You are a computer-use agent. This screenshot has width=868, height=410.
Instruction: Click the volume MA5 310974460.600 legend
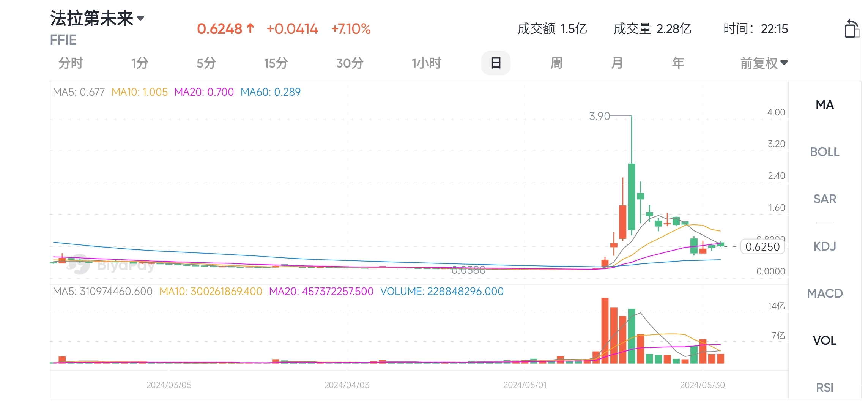tap(102, 292)
